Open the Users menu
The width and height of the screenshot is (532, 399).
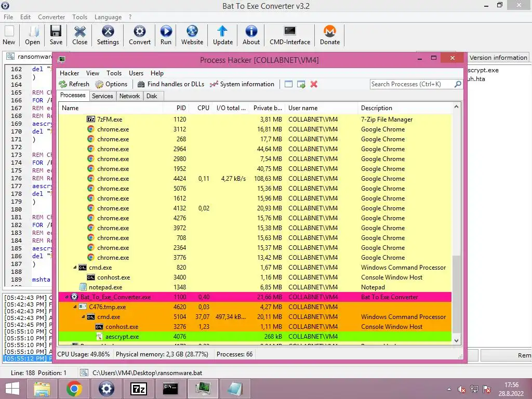(136, 73)
